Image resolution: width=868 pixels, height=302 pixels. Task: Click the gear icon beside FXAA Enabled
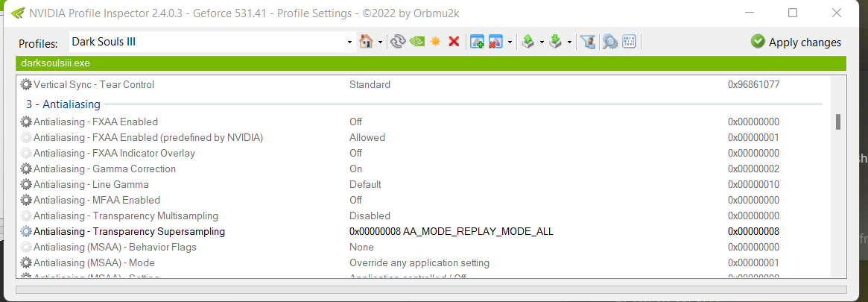coord(26,122)
